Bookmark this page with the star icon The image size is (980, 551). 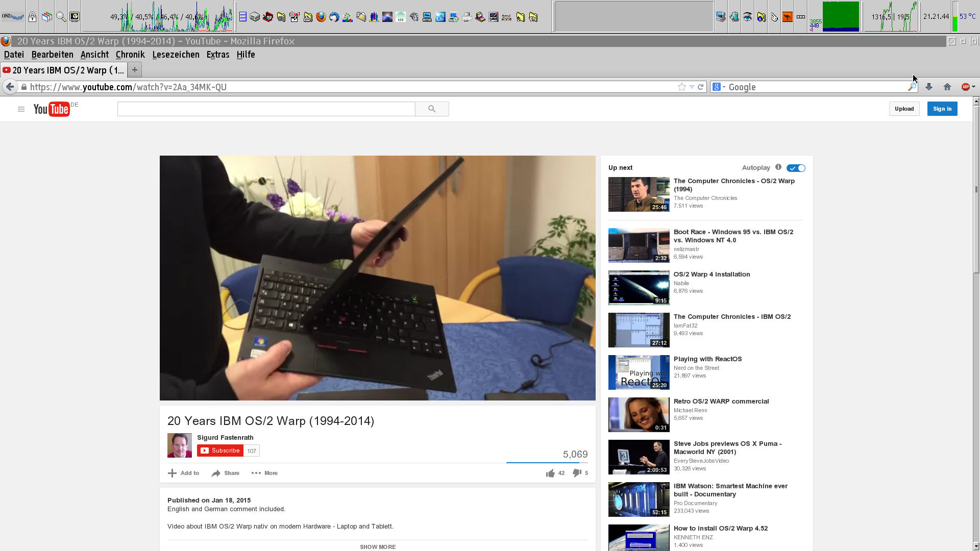682,87
